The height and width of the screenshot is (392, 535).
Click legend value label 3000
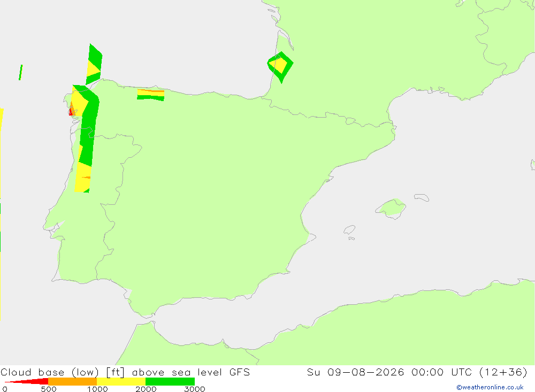(x=195, y=389)
